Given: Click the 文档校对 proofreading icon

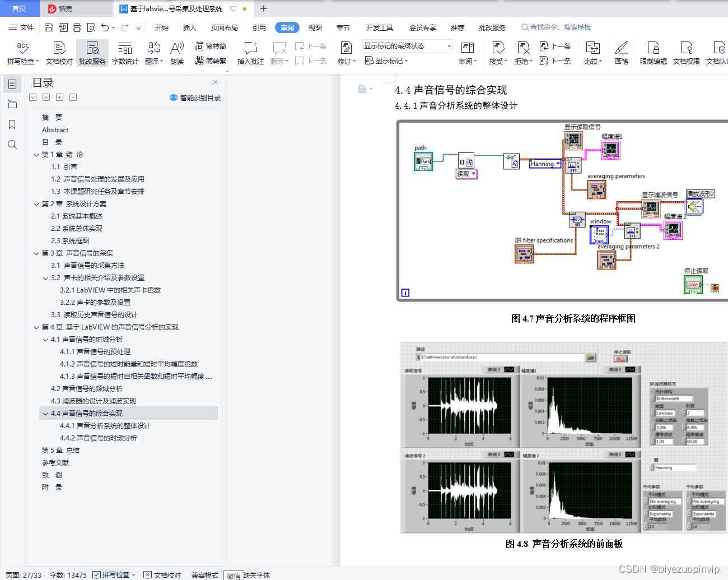Looking at the screenshot, I should point(59,53).
